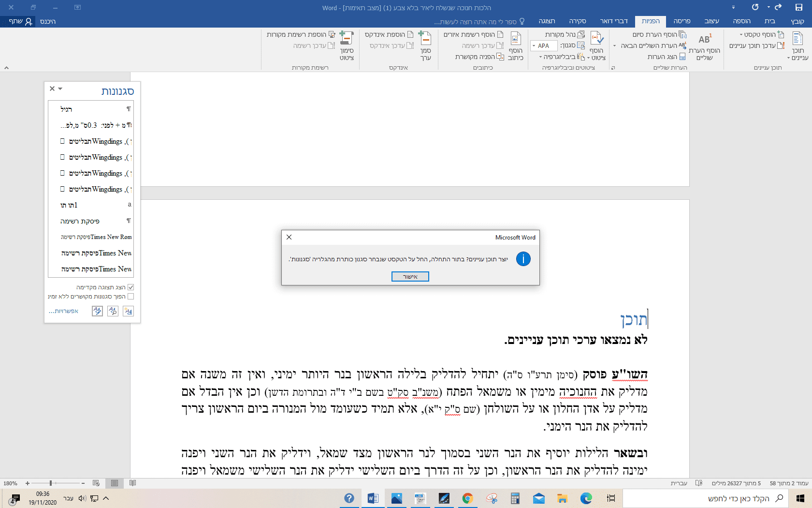Switch to the Design (עיצוב) tab
Screen dimensions: 812x508
coord(711,21)
